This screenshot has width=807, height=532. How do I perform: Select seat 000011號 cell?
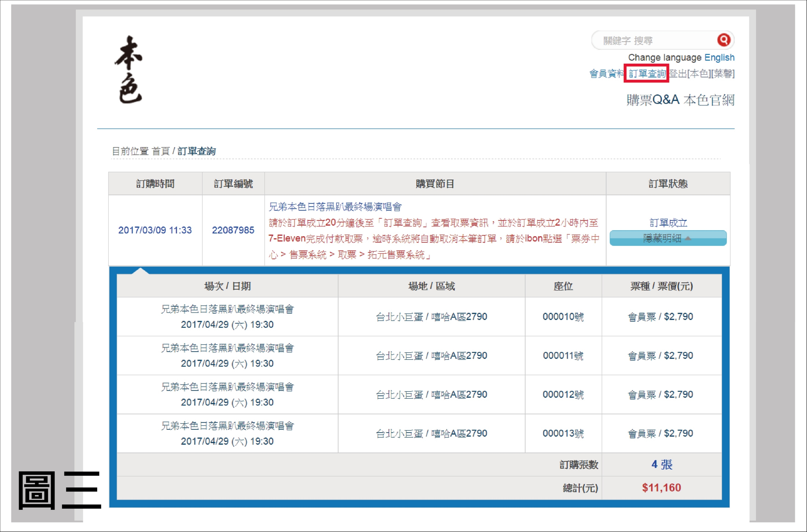pyautogui.click(x=563, y=356)
